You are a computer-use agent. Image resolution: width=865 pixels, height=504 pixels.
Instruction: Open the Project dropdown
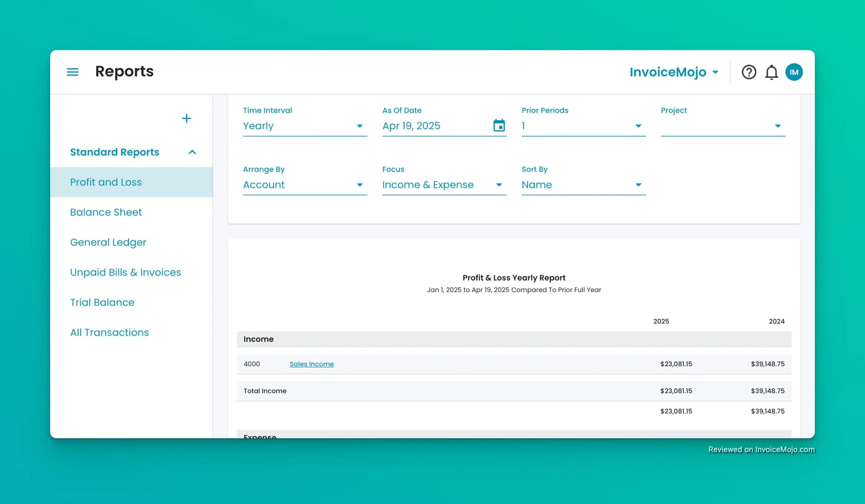(x=722, y=126)
